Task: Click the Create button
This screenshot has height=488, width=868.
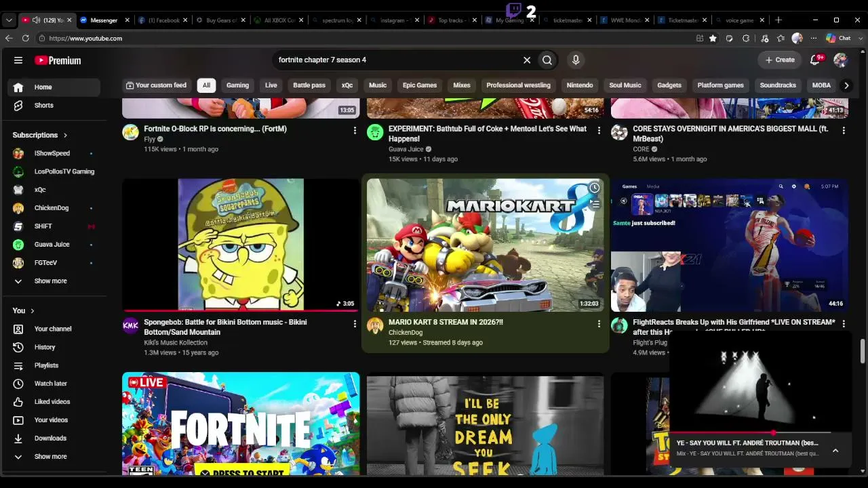Action: [x=780, y=60]
